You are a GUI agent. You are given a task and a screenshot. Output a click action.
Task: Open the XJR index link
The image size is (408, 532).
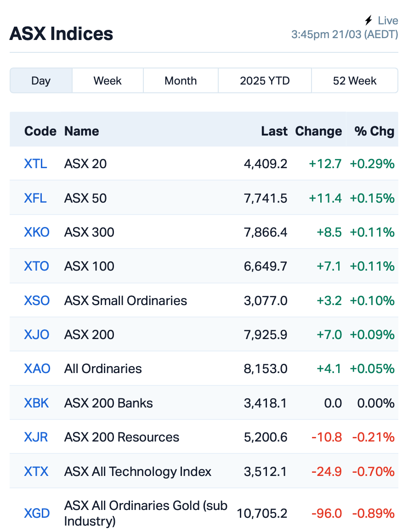point(36,437)
